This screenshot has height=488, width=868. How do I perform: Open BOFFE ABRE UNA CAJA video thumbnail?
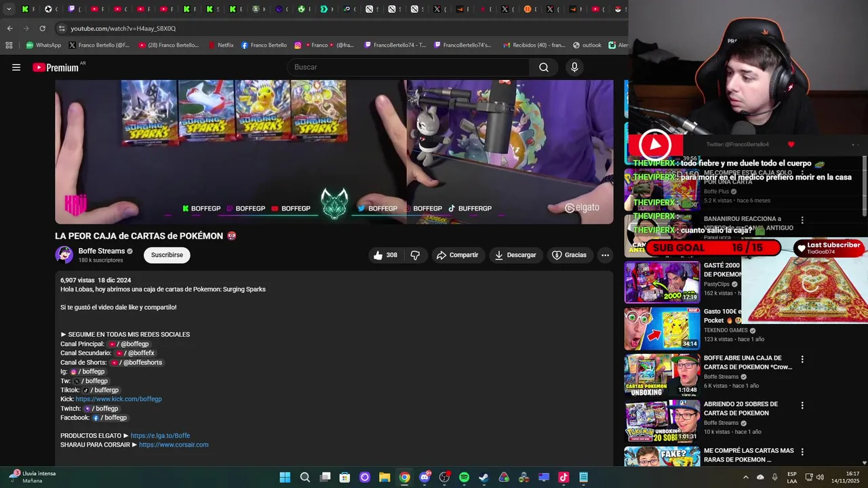click(662, 375)
